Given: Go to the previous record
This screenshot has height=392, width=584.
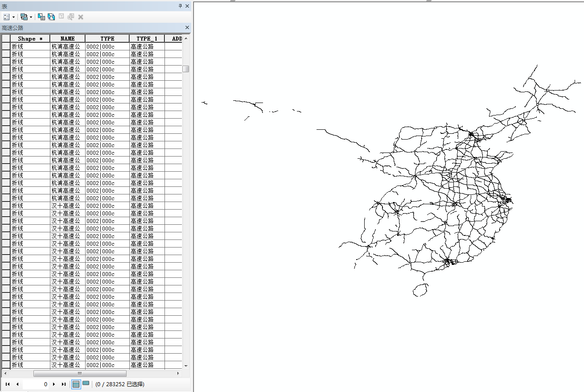Looking at the screenshot, I should point(17,384).
